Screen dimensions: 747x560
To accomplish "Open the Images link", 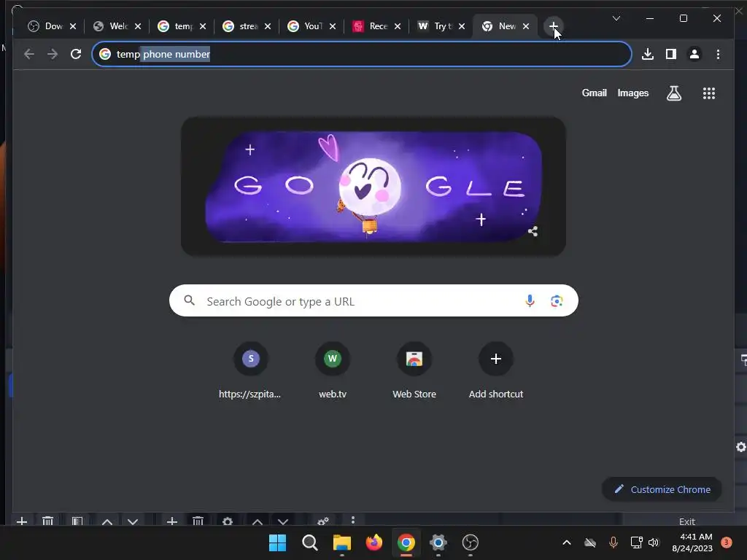I will (632, 93).
